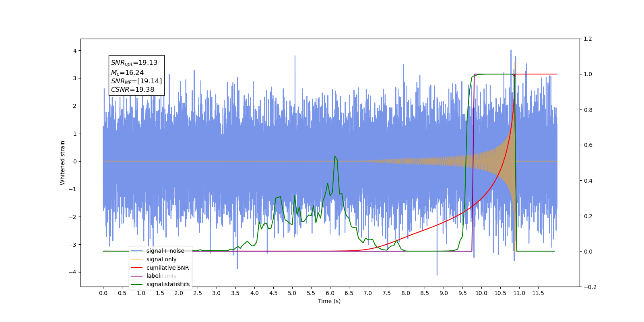Click the x-axis tick label 2.5
Image resolution: width=644 pixels, height=322 pixels.
(198, 293)
